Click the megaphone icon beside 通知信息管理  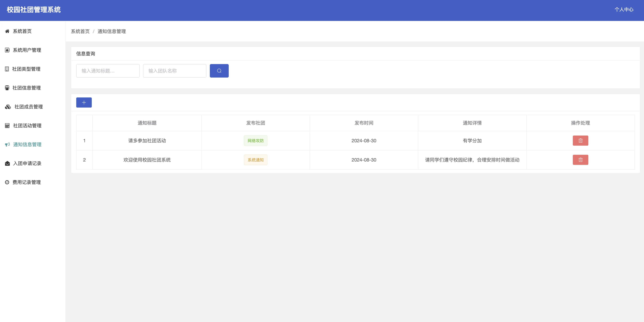pos(7,144)
